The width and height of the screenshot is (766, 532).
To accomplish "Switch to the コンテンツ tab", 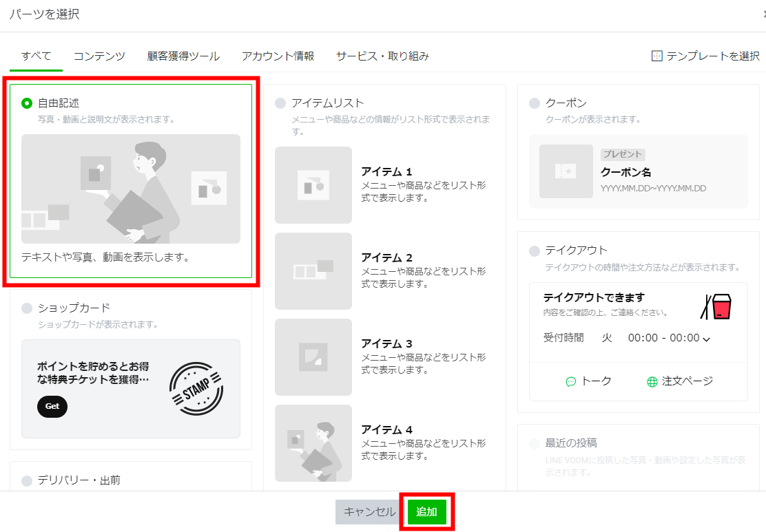I will click(99, 56).
